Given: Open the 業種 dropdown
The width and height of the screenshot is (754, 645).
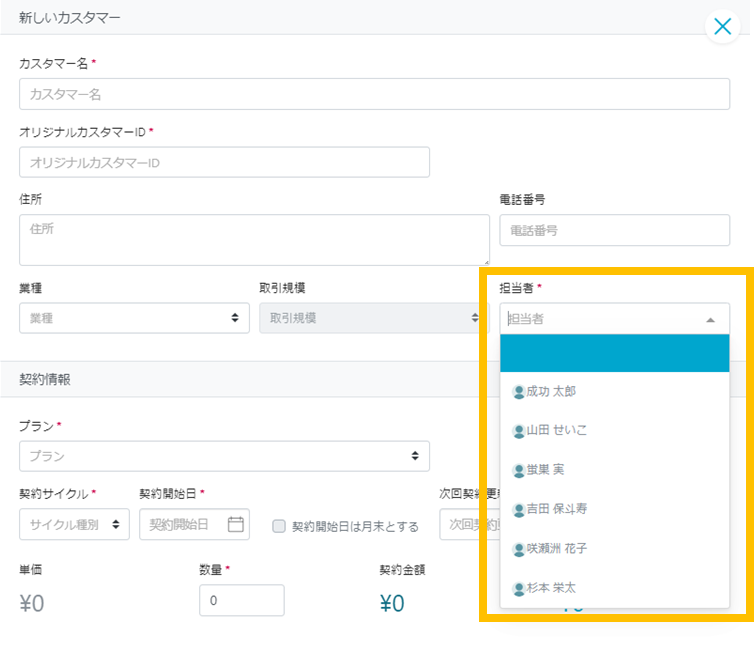Looking at the screenshot, I should 134,318.
